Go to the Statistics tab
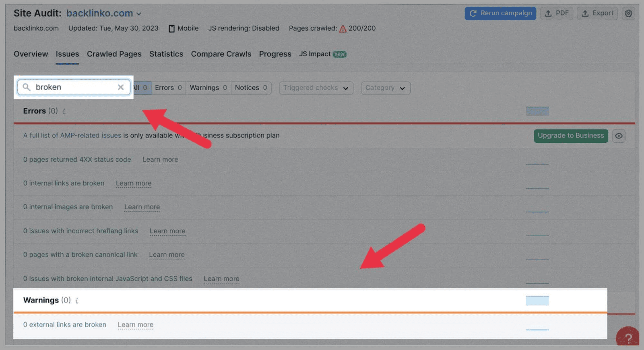The image size is (644, 350). 166,54
